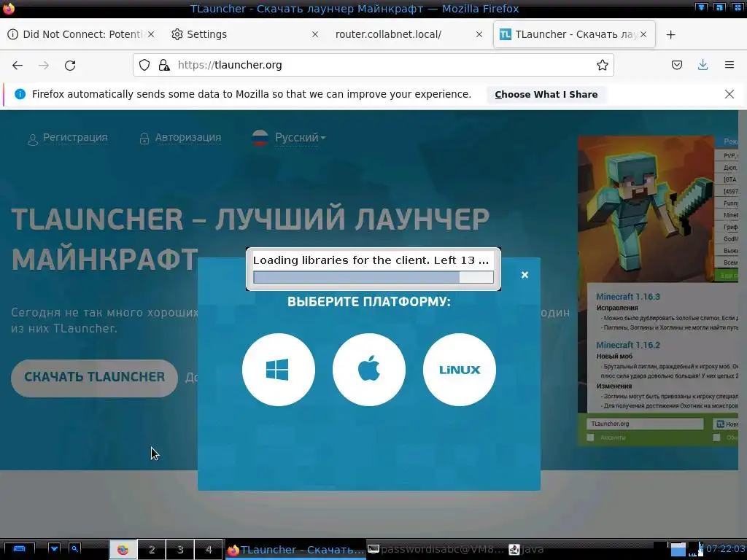747x560 pixels.
Task: Click the system tray monitor icon
Action: (x=678, y=550)
